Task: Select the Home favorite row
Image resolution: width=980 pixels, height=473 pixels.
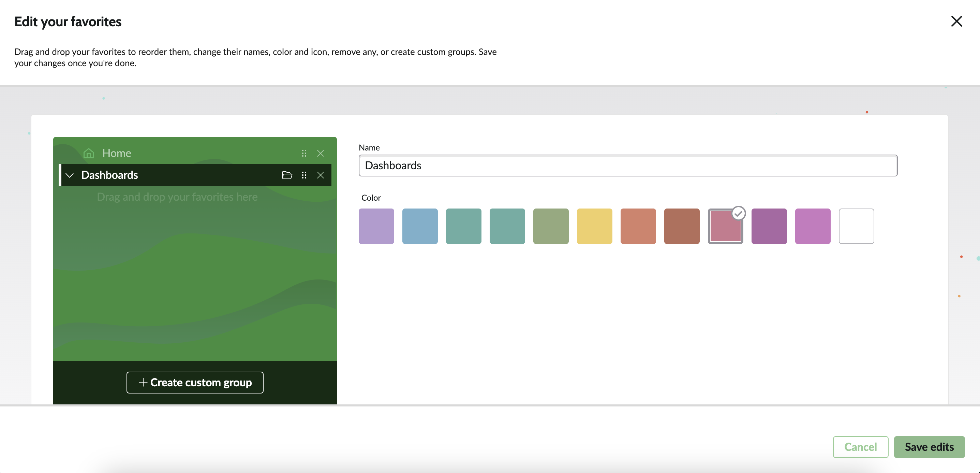Action: [x=195, y=153]
